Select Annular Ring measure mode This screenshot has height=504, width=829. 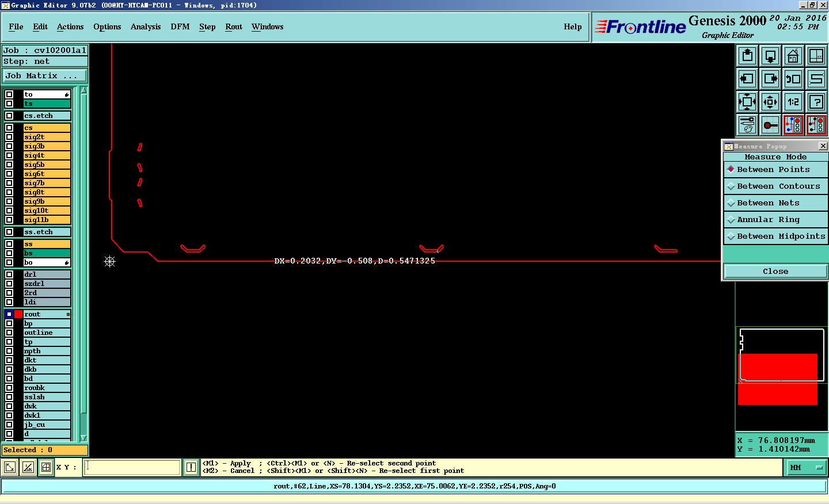click(x=775, y=220)
